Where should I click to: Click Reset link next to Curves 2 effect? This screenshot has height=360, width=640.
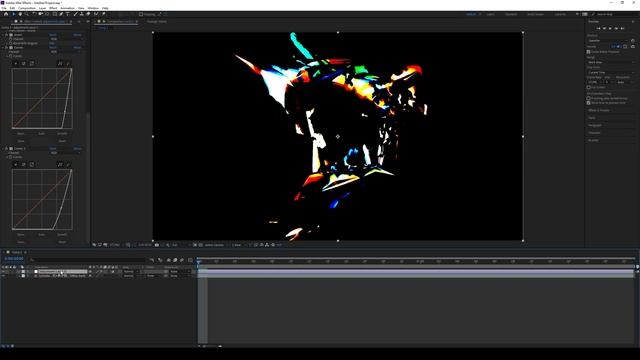(53, 149)
